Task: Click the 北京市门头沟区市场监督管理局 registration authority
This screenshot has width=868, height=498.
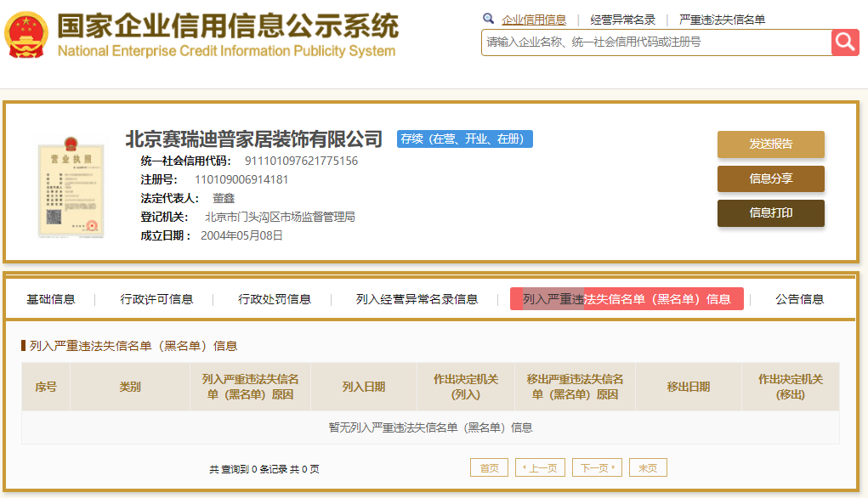Action: 280,217
